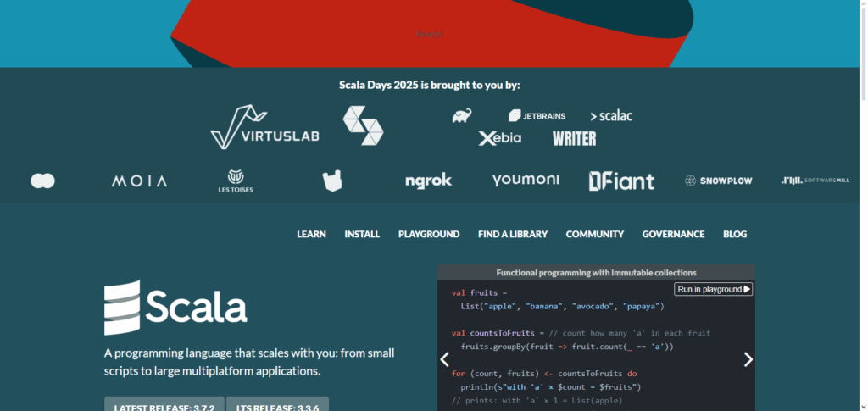
Task: Show previous code example with left arrow
Action: click(x=444, y=359)
